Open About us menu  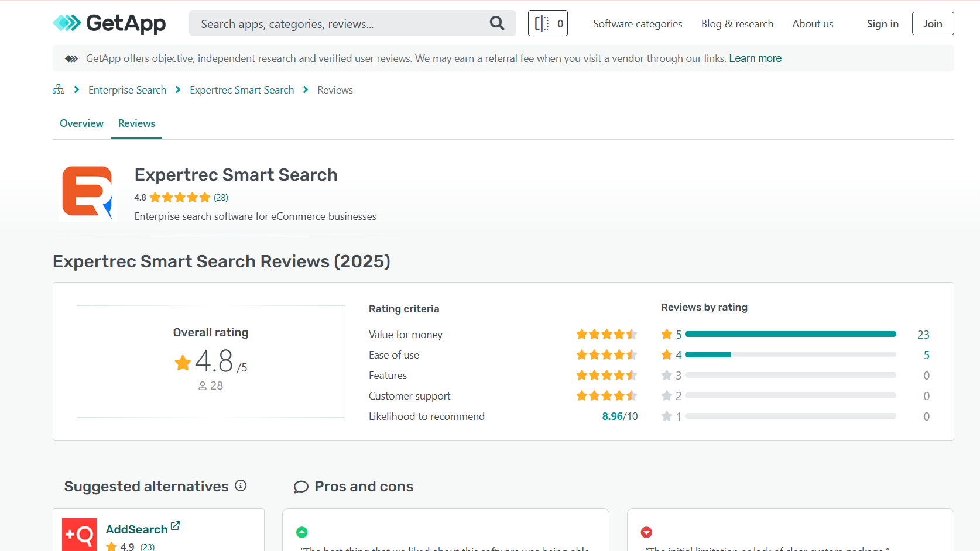click(813, 24)
